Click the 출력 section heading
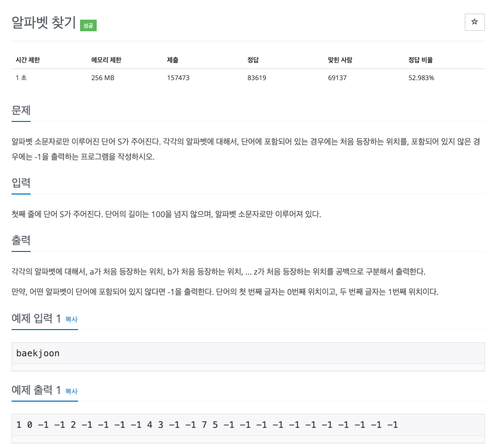 [x=21, y=240]
